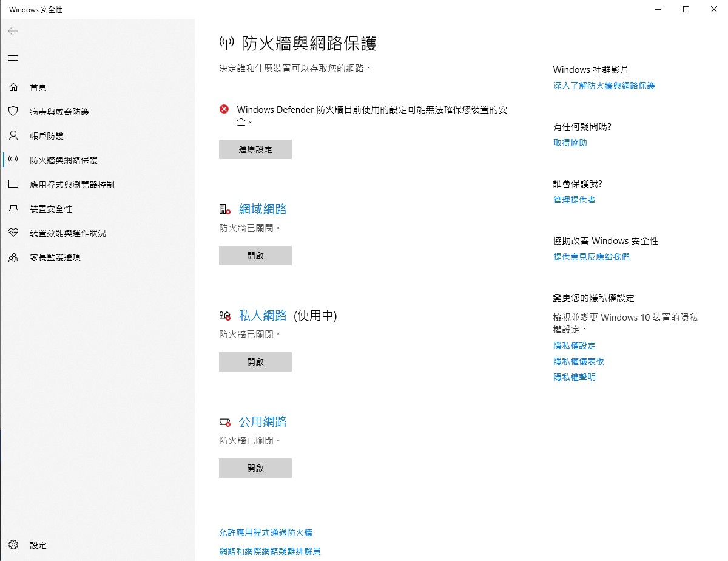Click the browser window icon for 應用程式與瀏覽器控制
The image size is (728, 561).
click(13, 185)
